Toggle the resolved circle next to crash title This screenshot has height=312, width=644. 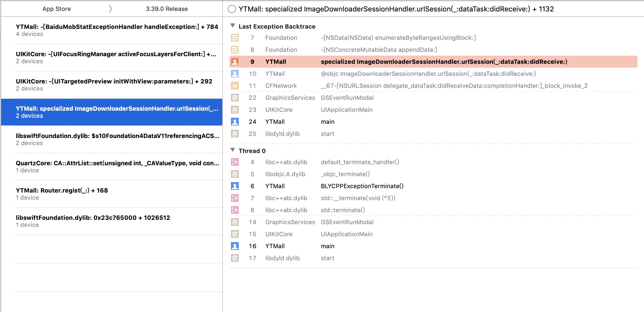click(232, 9)
